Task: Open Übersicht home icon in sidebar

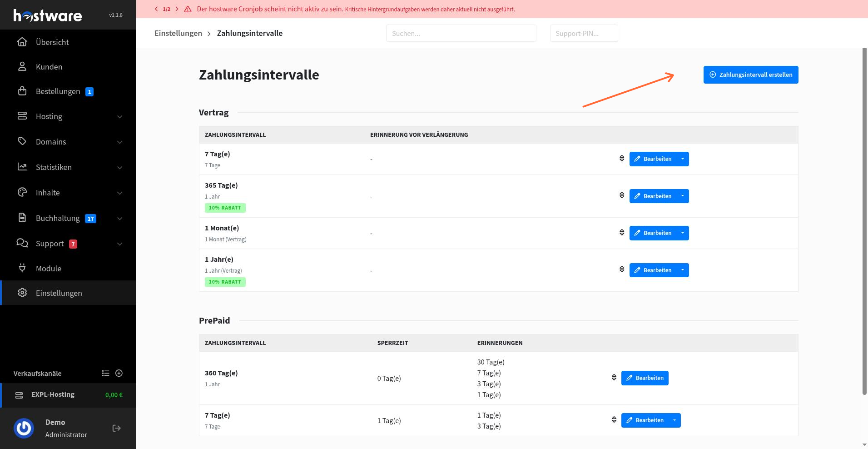Action: [x=22, y=42]
